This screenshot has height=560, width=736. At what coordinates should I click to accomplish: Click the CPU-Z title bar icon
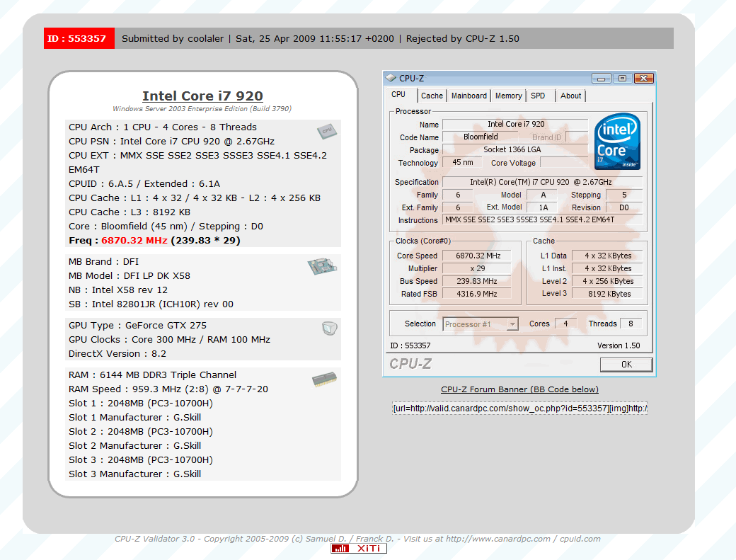point(391,78)
